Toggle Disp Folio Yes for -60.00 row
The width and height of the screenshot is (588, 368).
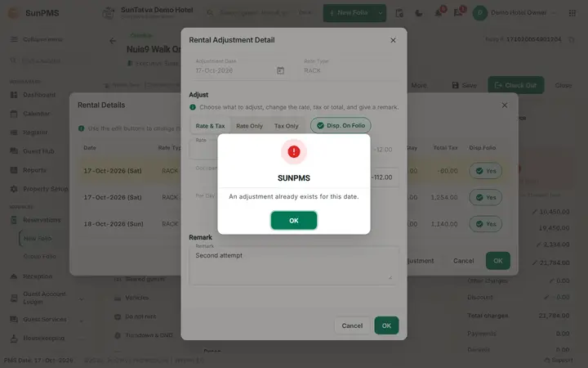[x=486, y=171]
